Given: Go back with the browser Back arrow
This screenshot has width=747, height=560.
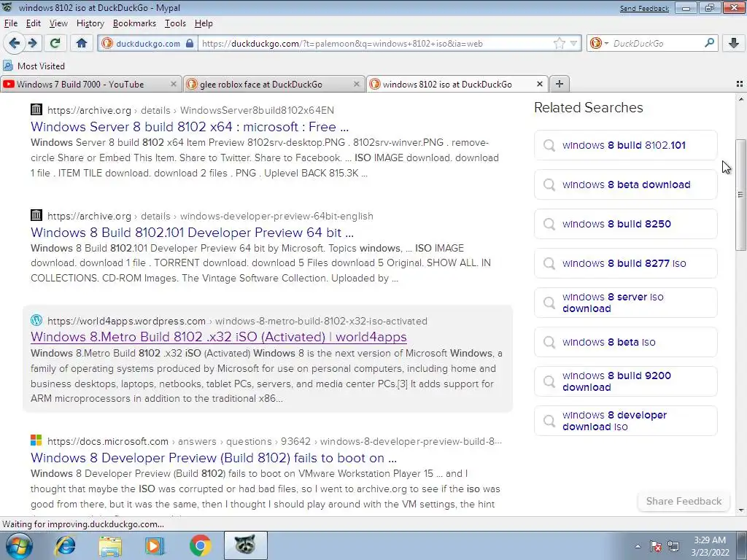Looking at the screenshot, I should coord(15,43).
